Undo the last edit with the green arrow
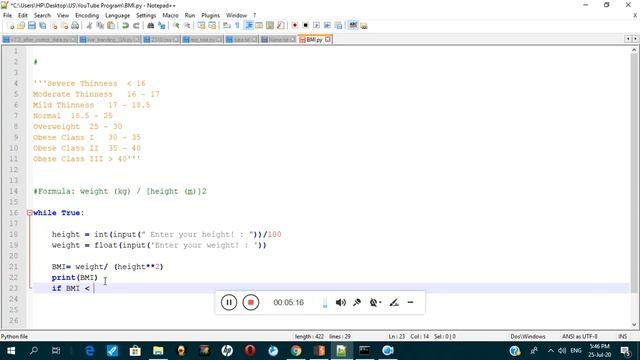 click(125, 26)
